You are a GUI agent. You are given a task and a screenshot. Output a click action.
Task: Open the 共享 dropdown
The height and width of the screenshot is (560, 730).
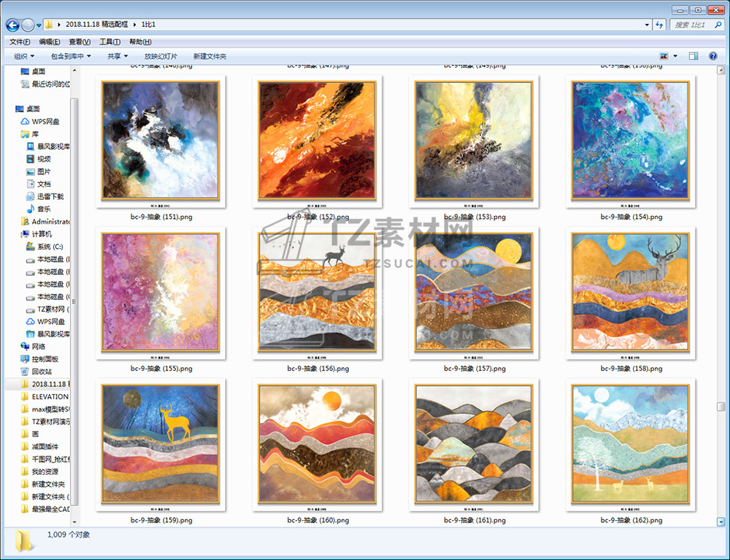click(118, 56)
